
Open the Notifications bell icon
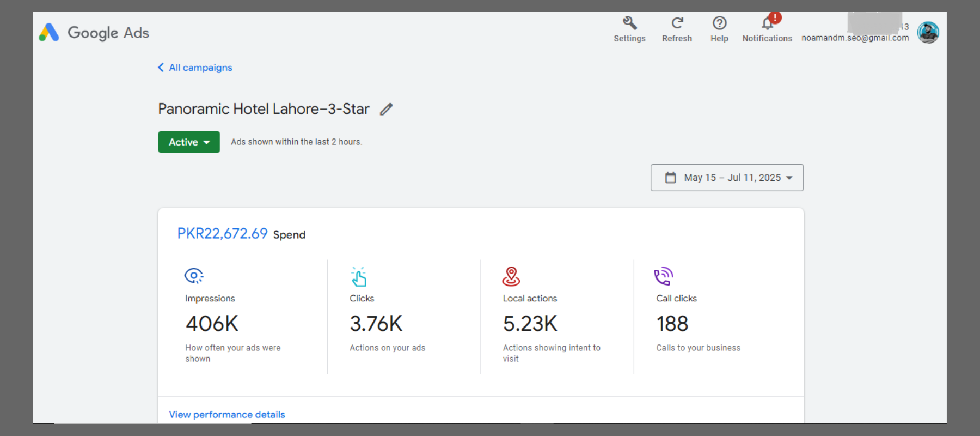pos(767,23)
